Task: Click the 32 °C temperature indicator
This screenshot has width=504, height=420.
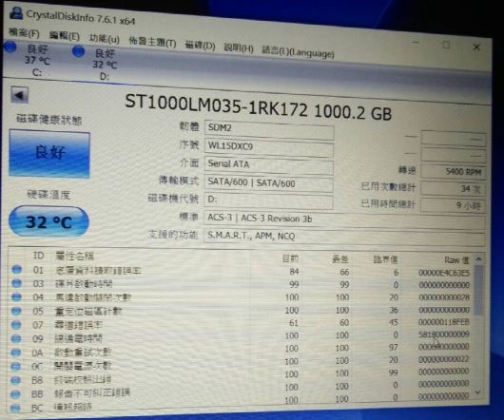Action: 48,222
